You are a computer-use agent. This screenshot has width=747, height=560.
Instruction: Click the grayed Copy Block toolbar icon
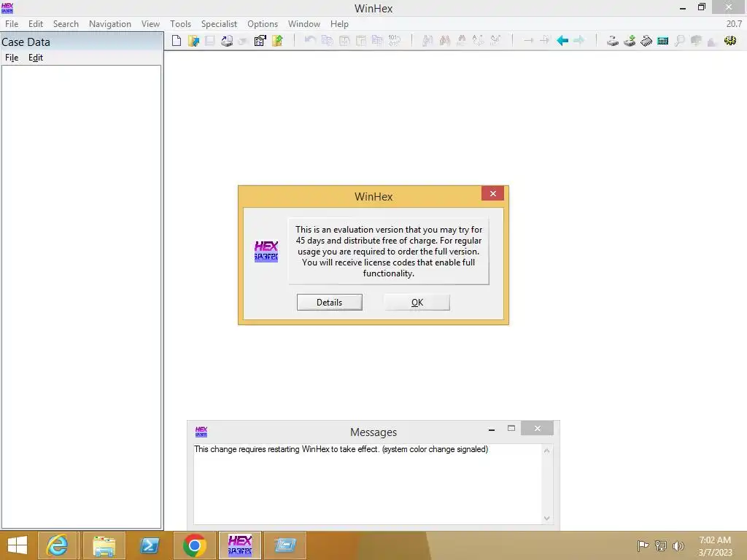pos(328,41)
